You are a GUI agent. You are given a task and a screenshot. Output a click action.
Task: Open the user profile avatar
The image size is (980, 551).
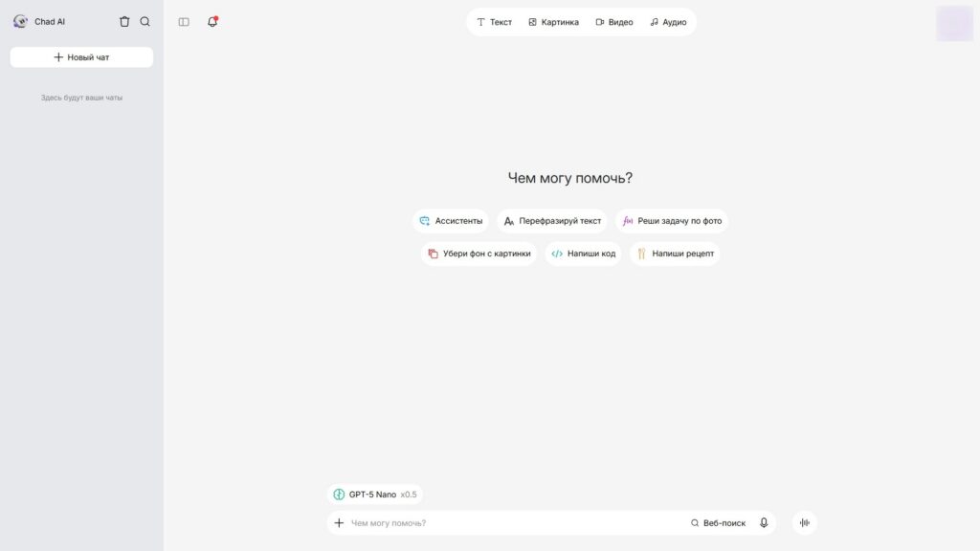coord(954,23)
